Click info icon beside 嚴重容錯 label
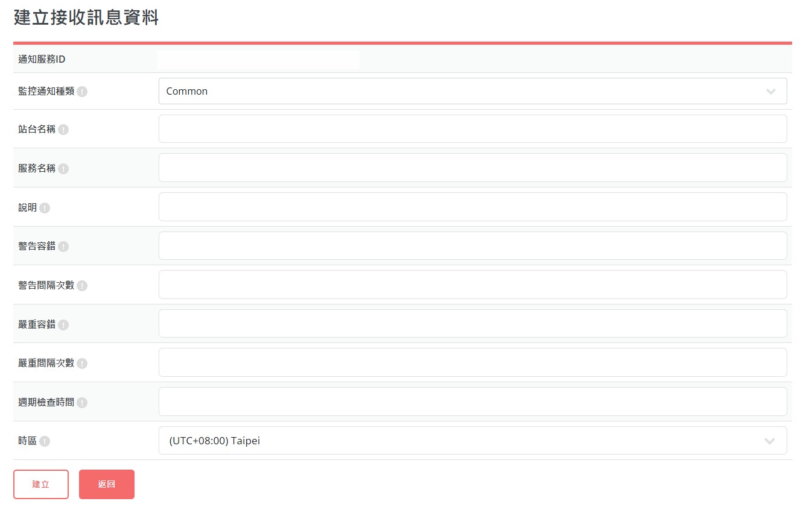 click(x=63, y=325)
